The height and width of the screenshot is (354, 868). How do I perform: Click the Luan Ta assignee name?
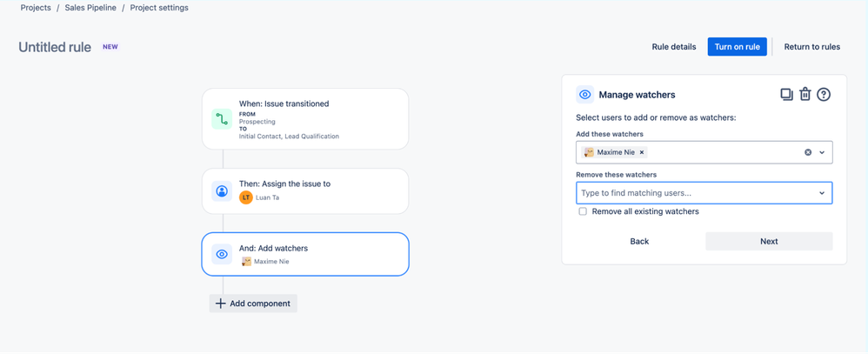pyautogui.click(x=267, y=197)
